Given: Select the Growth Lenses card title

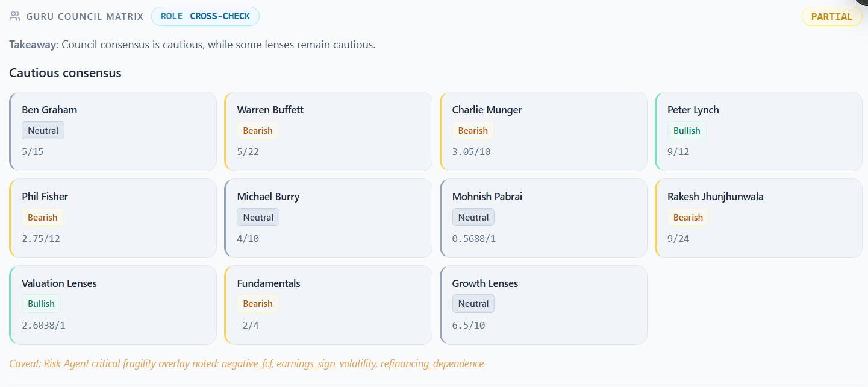Looking at the screenshot, I should (x=485, y=283).
